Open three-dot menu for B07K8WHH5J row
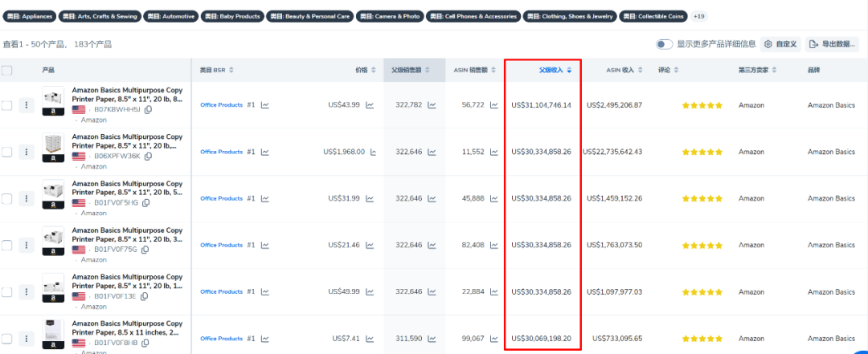Viewport: 868px width, 354px height. 27,105
